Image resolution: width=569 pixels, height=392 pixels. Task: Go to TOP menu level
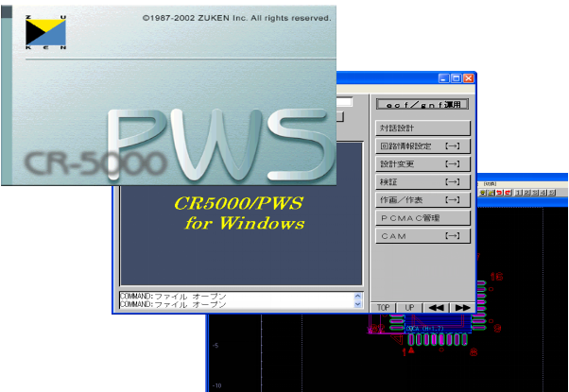click(x=384, y=307)
